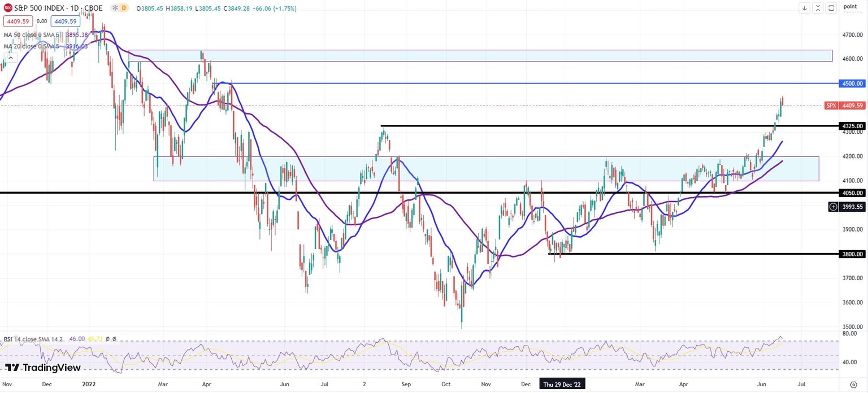This screenshot has width=868, height=393.
Task: Click the blue 4409.59 buy button
Action: 65,21
